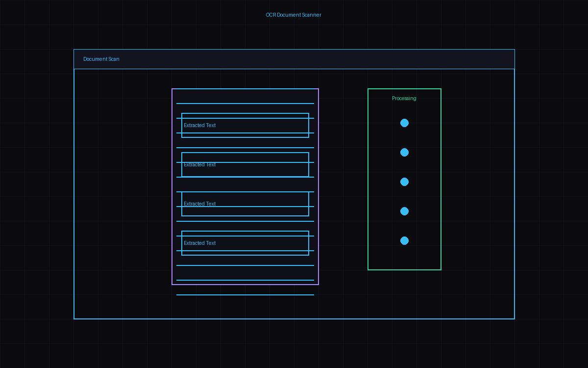The width and height of the screenshot is (588, 368).
Task: Select the bottom indicator in Processing panel
Action: (x=404, y=240)
